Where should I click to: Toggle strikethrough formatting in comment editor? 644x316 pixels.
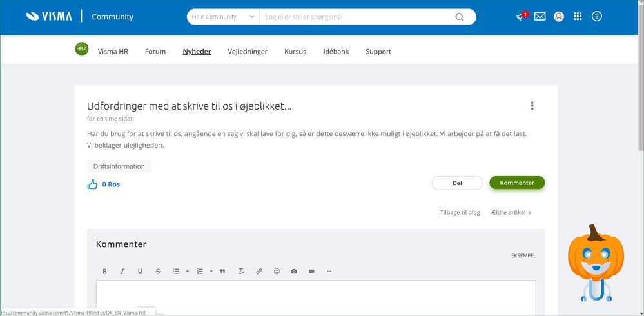point(158,272)
